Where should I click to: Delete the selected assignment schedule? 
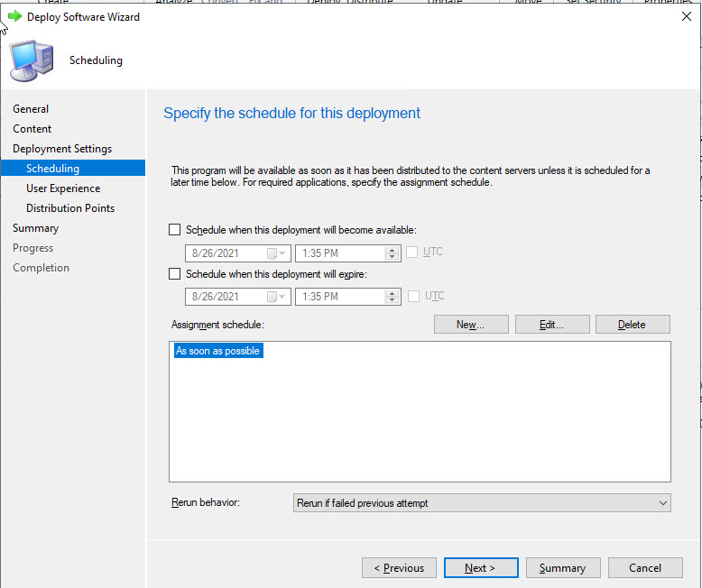pos(632,325)
